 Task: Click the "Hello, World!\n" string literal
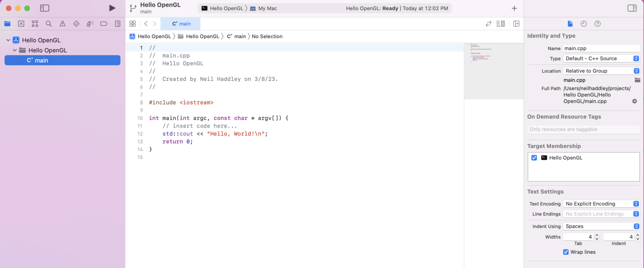(x=236, y=134)
